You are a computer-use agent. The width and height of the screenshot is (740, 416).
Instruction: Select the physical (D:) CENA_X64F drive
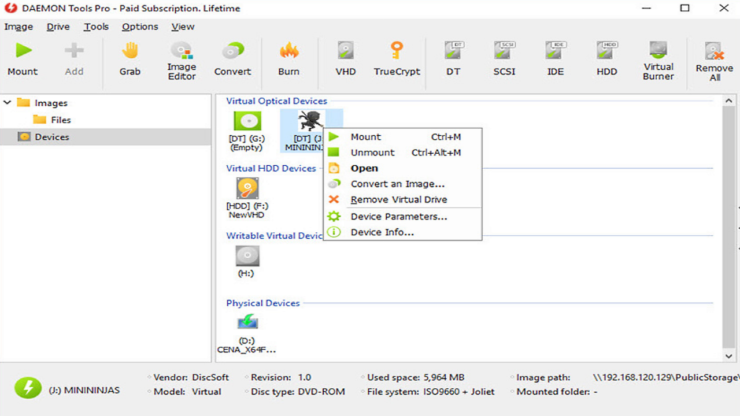[x=247, y=334]
